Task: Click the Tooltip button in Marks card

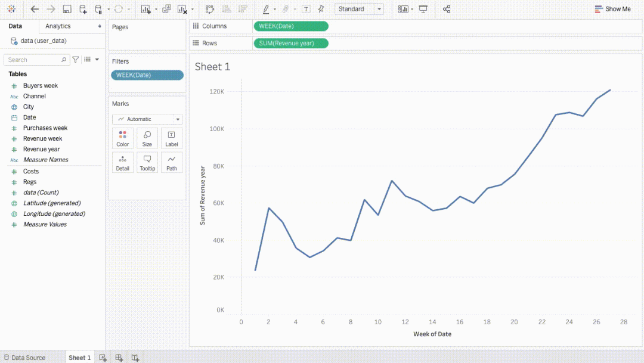Action: pyautogui.click(x=147, y=163)
